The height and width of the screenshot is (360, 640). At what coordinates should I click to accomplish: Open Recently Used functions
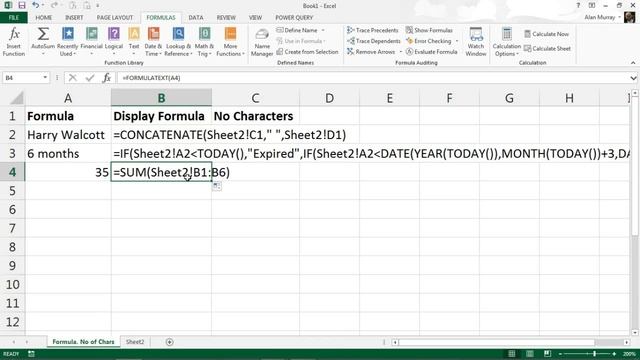click(67, 42)
